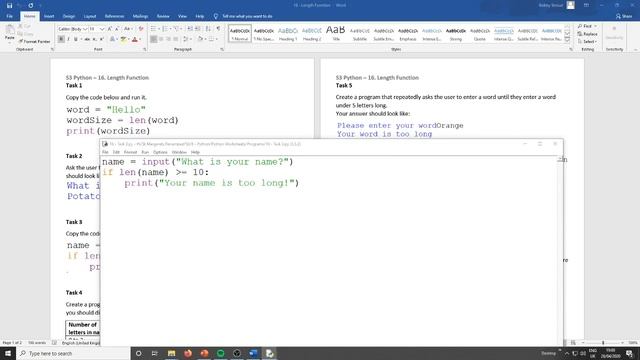The image size is (640, 360).
Task: Open the Format menu in IDLE window
Action: (130, 152)
